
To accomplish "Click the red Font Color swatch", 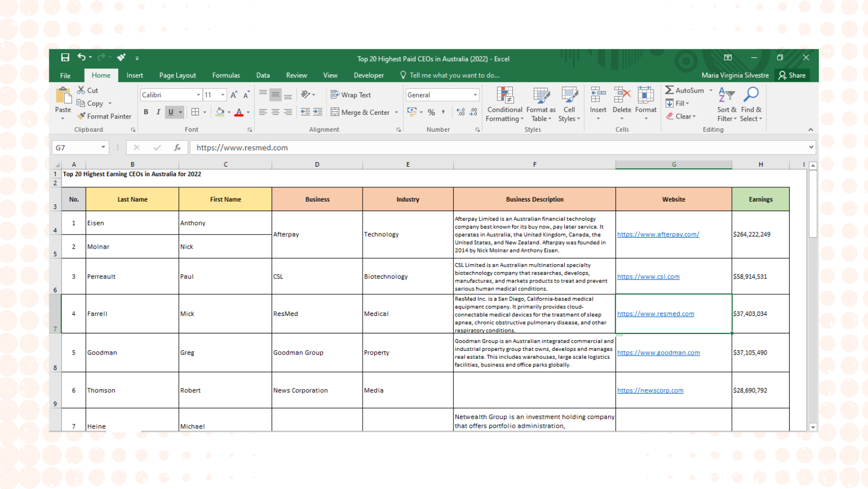I will click(x=239, y=112).
